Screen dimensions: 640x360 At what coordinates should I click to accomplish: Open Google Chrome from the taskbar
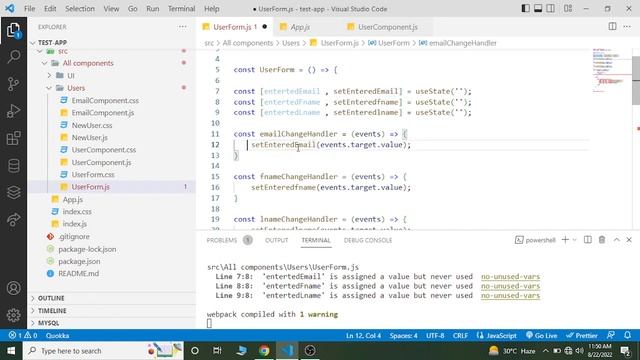[x=264, y=351]
